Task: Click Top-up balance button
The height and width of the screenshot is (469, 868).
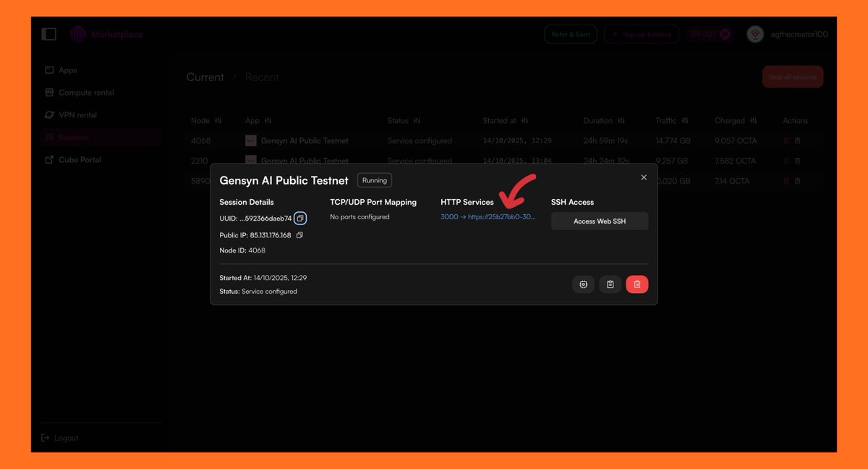Action: [642, 34]
